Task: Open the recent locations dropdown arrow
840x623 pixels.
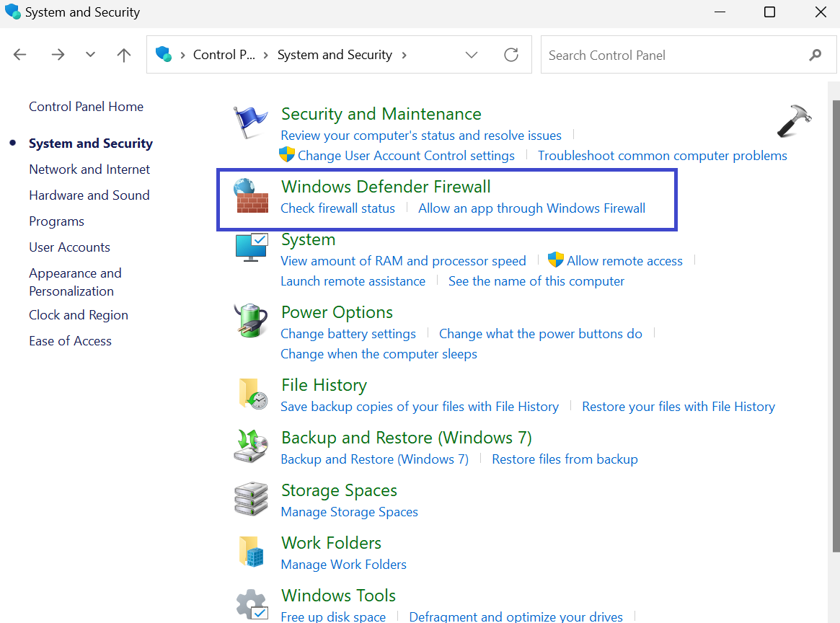Action: coord(90,55)
